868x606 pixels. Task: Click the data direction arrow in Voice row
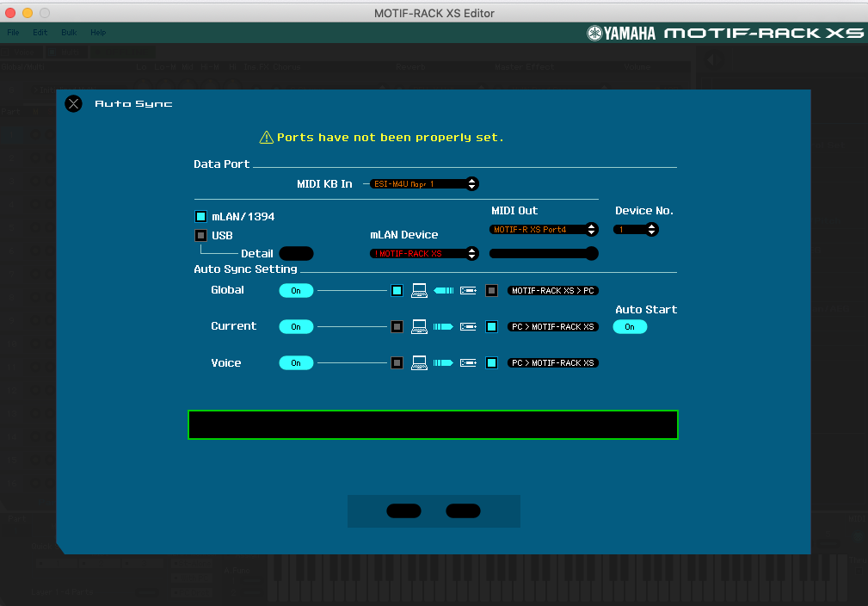pos(443,362)
